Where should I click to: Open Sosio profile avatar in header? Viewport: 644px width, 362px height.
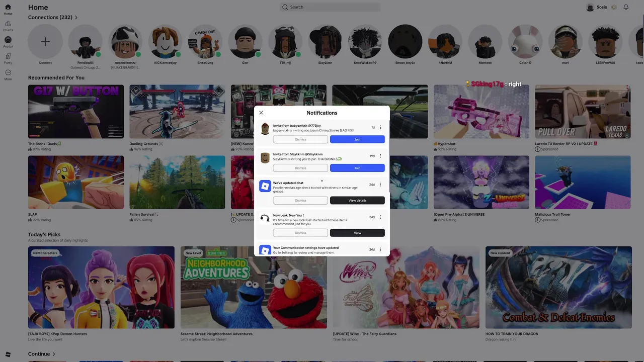pyautogui.click(x=590, y=7)
